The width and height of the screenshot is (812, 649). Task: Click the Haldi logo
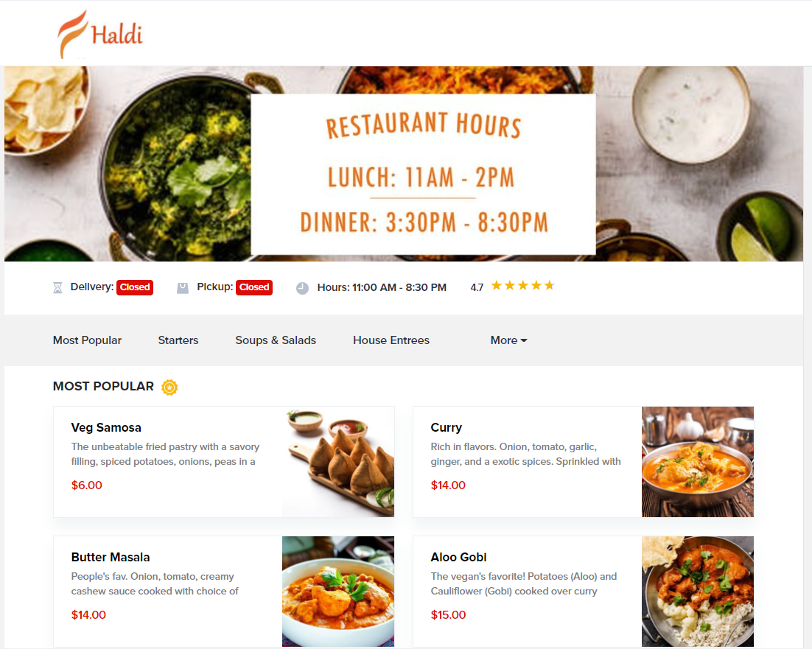pyautogui.click(x=100, y=34)
